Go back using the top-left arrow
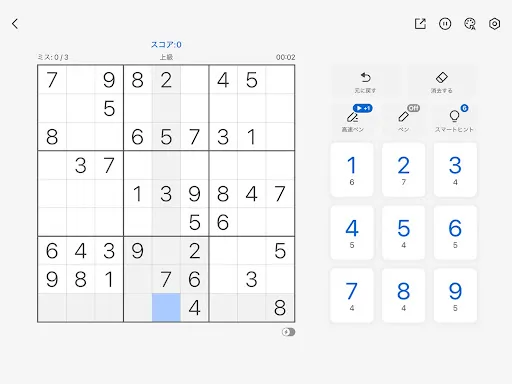Image resolution: width=512 pixels, height=384 pixels. coord(15,24)
